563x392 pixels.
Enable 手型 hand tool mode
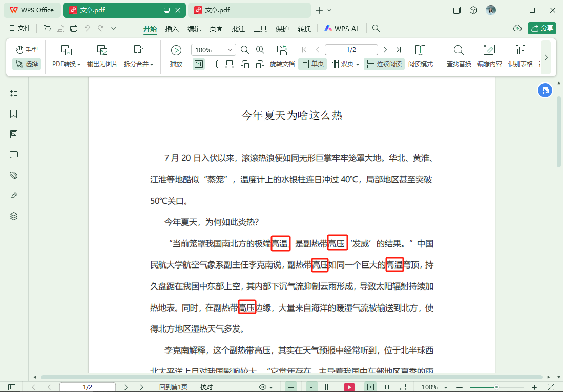tap(27, 50)
